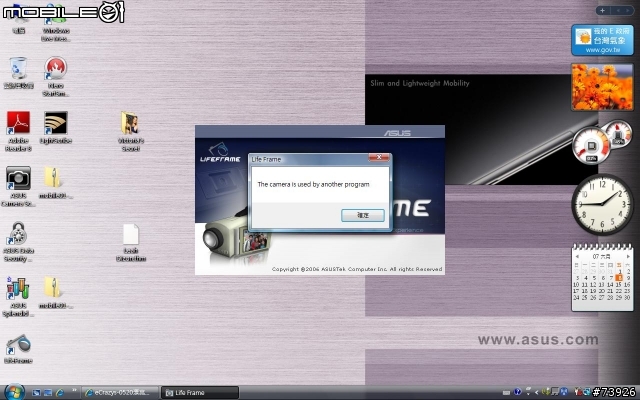Viewport: 640px width, 400px height.
Task: Click the green safely remove hardware tray icon
Action: [x=545, y=392]
